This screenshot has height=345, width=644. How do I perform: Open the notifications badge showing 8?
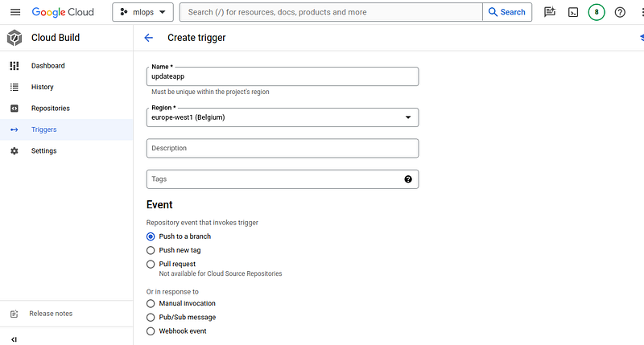[x=597, y=12]
